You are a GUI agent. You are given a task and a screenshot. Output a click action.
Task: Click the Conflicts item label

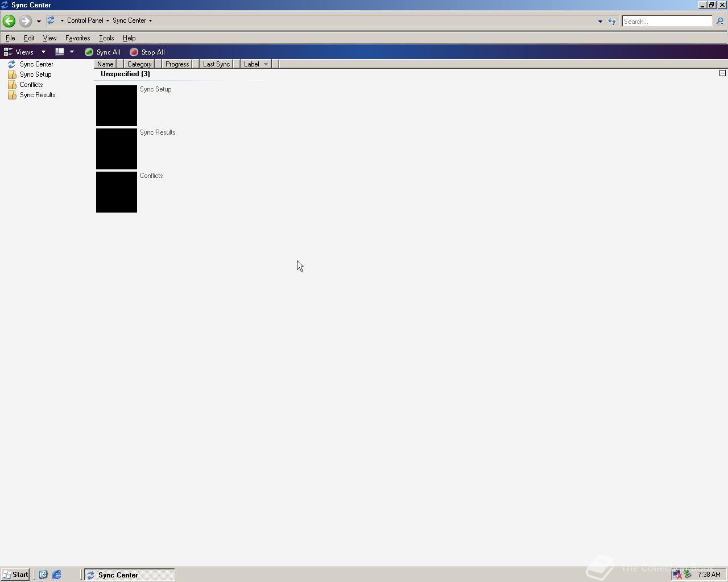(151, 176)
